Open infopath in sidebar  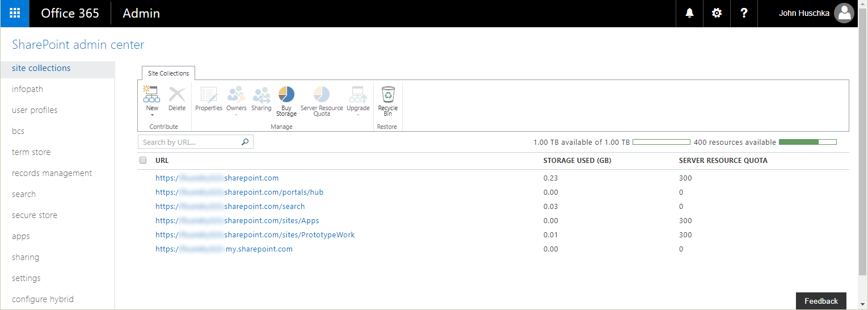click(27, 89)
